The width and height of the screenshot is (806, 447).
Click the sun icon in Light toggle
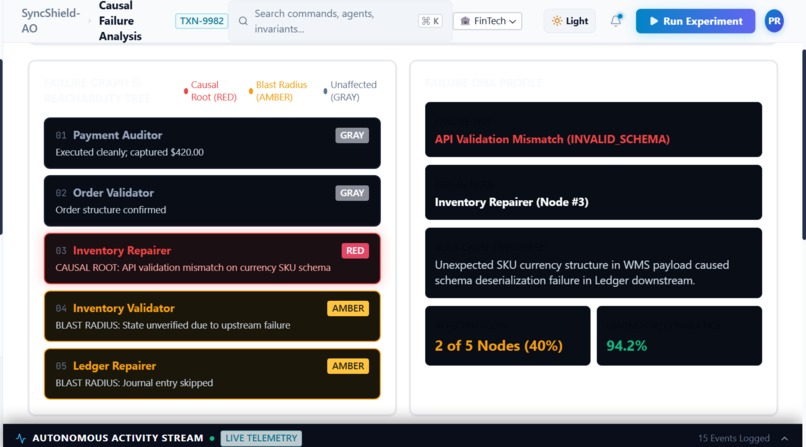(557, 21)
